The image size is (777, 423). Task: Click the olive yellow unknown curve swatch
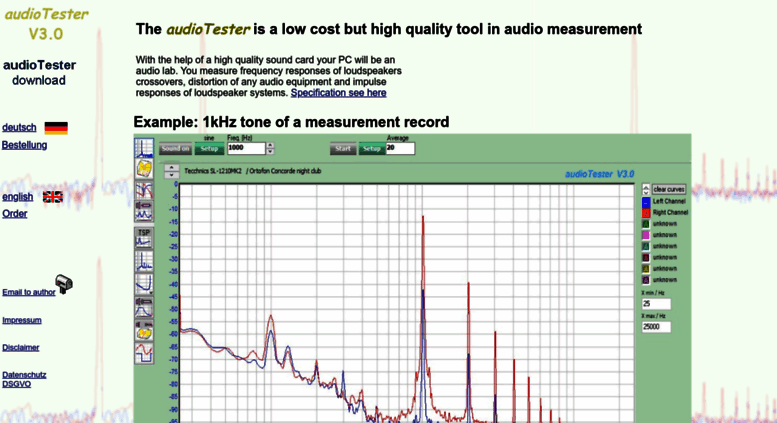(x=646, y=269)
